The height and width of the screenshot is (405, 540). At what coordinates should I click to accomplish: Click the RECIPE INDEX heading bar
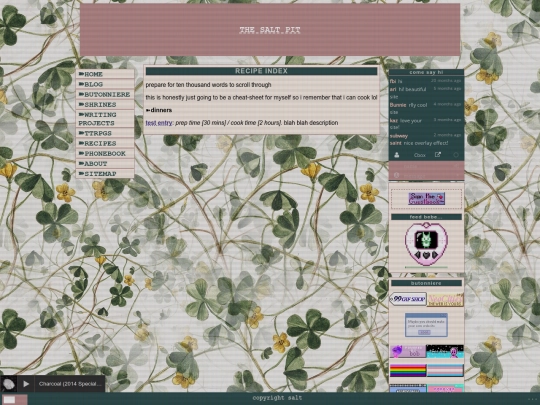[x=261, y=71]
